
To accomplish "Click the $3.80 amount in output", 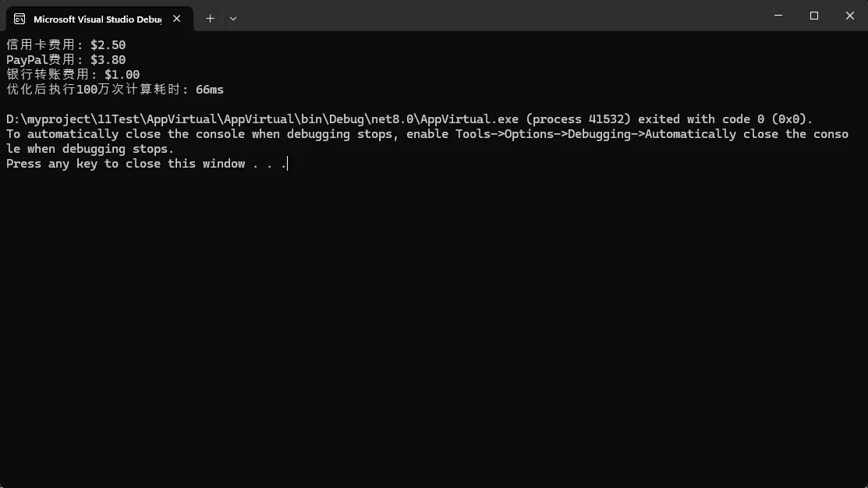I will point(108,60).
